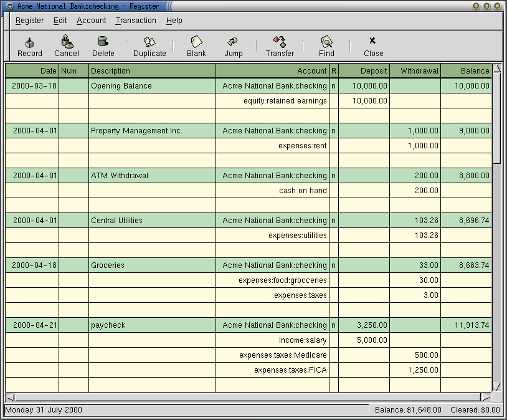Click the 'expenses:taxes:Medicare' split account
Viewport: 507px width, 420px height.
tap(272, 355)
